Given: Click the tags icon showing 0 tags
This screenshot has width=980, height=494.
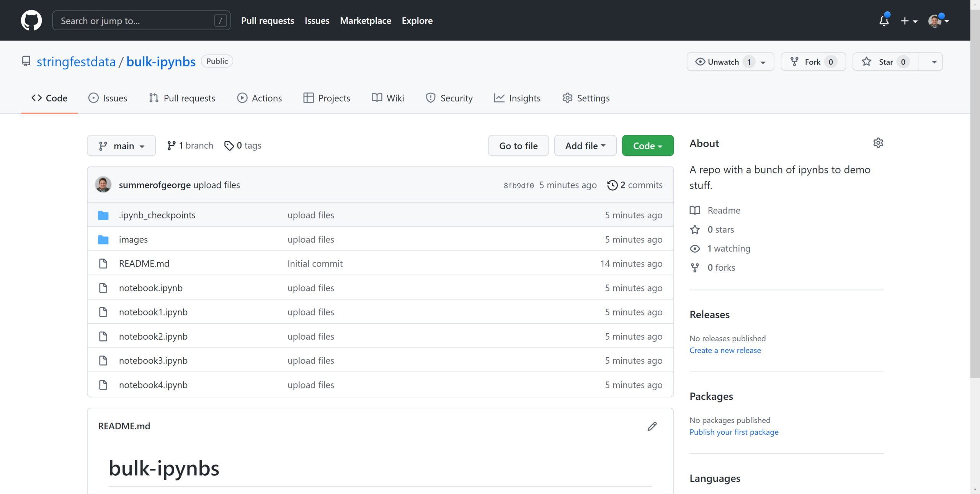Looking at the screenshot, I should coord(229,146).
